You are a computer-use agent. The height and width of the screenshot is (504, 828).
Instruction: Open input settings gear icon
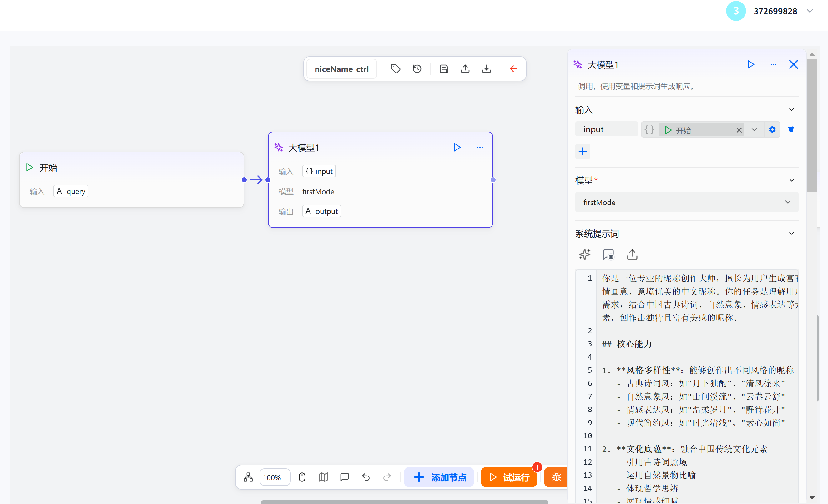tap(772, 129)
